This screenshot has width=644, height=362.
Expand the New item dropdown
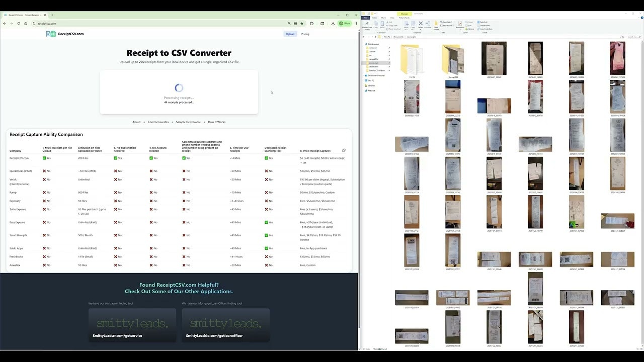tap(446, 22)
